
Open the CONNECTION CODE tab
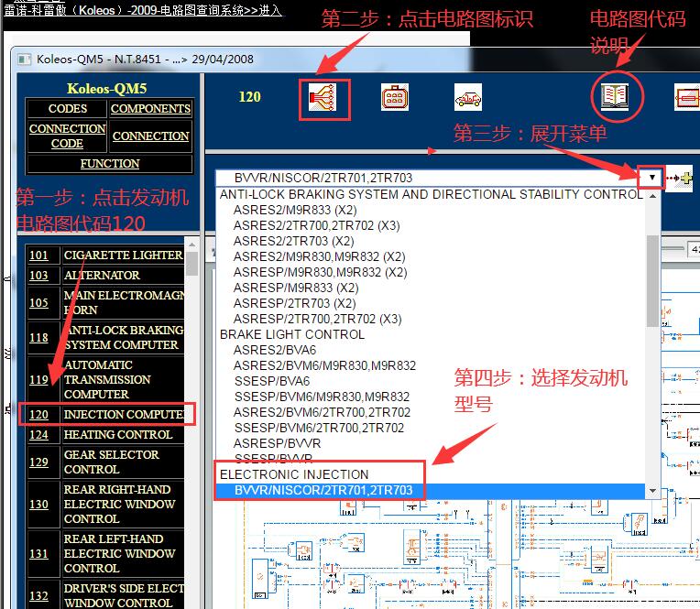coord(68,136)
